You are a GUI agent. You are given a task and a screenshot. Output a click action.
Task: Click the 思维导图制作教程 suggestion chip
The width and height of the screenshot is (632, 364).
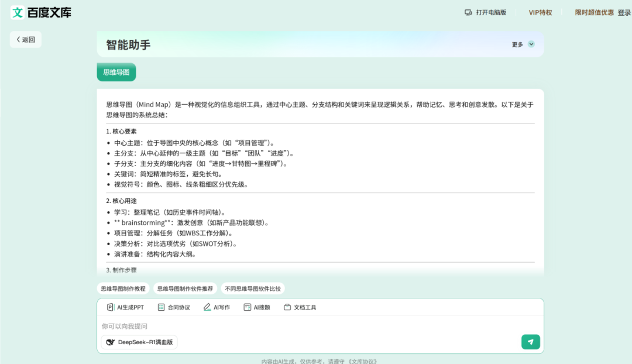click(125, 288)
